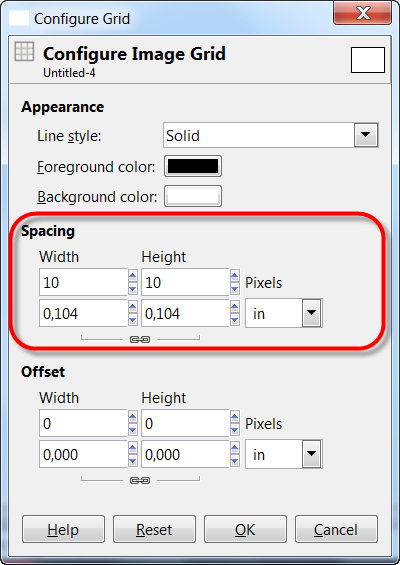Open the Line style Solid dropdown

tap(270, 135)
